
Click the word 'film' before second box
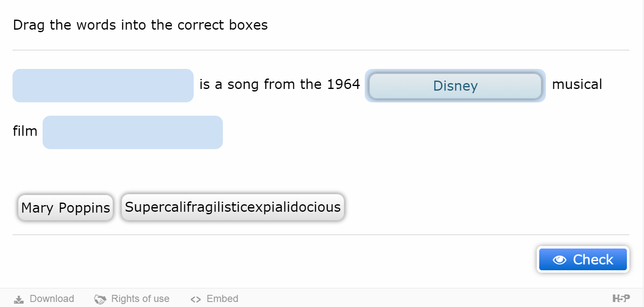pos(25,131)
